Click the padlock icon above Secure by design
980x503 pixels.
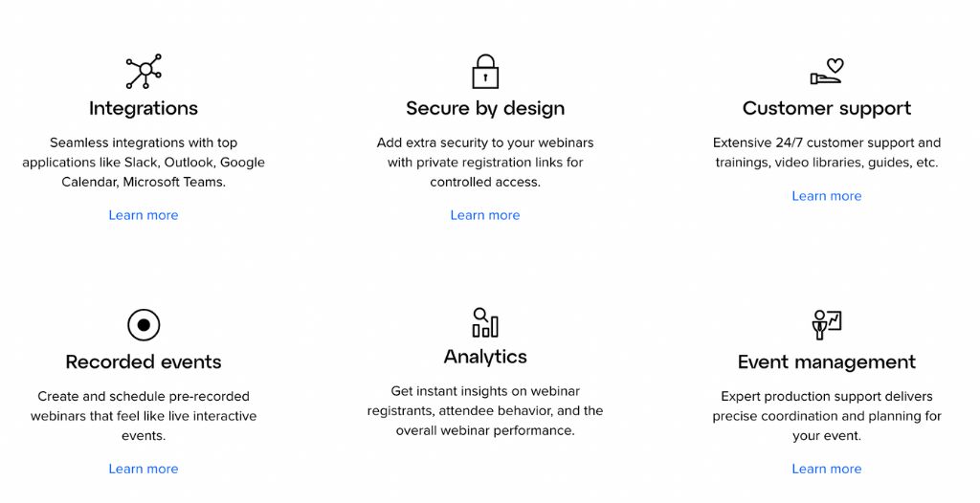485,71
